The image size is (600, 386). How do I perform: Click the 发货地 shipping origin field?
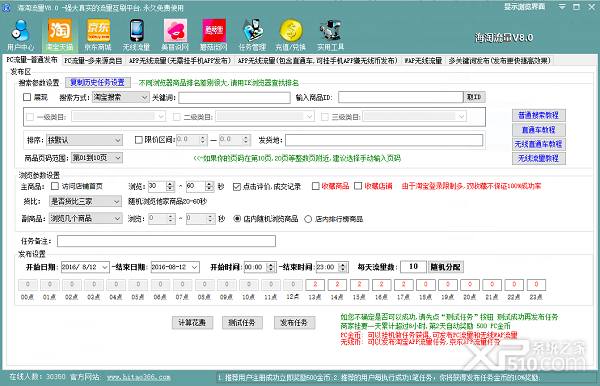tap(384, 140)
